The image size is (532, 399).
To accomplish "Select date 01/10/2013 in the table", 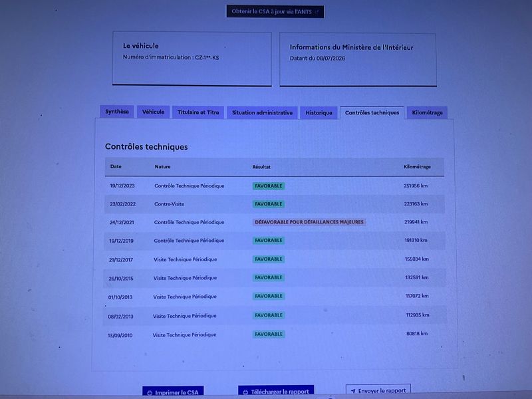I will (120, 297).
